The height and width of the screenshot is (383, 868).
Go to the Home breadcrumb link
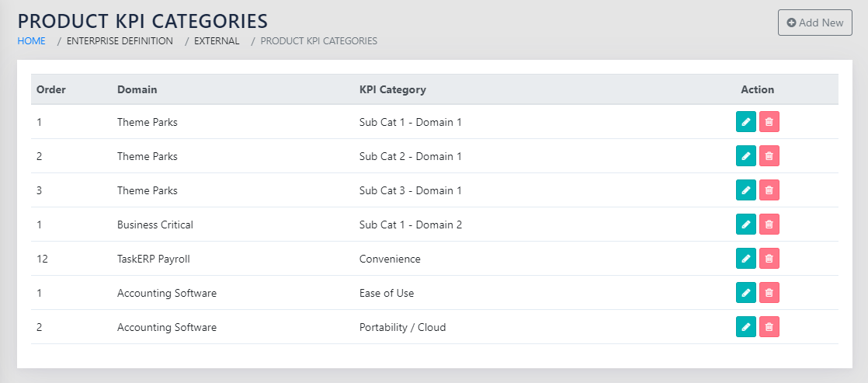pos(32,41)
